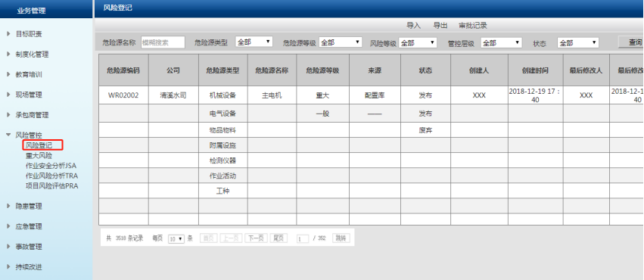Select the 电气设备 type cell
644x280 pixels.
click(223, 114)
